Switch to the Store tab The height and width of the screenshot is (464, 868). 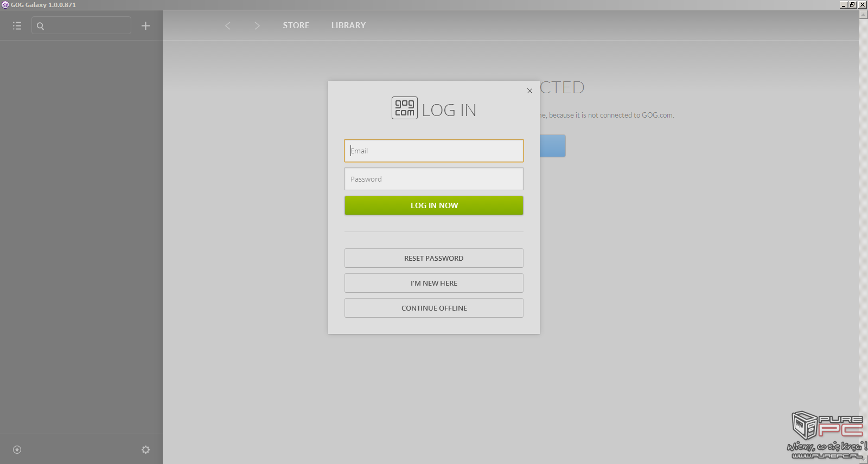pyautogui.click(x=296, y=25)
